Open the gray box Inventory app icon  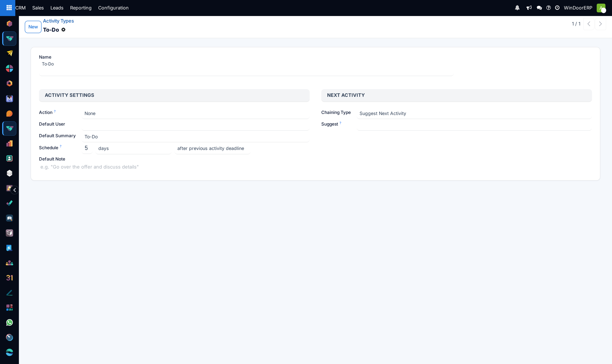coord(9,233)
